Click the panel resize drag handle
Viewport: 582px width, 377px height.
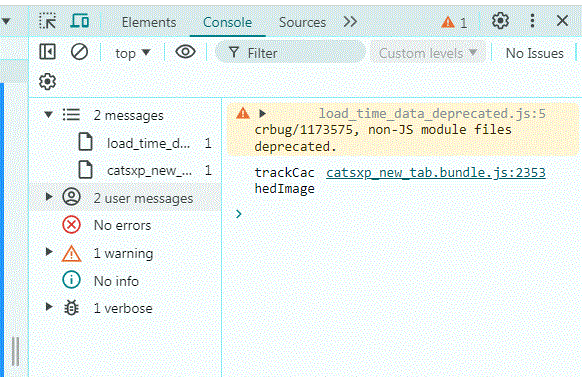point(16,351)
